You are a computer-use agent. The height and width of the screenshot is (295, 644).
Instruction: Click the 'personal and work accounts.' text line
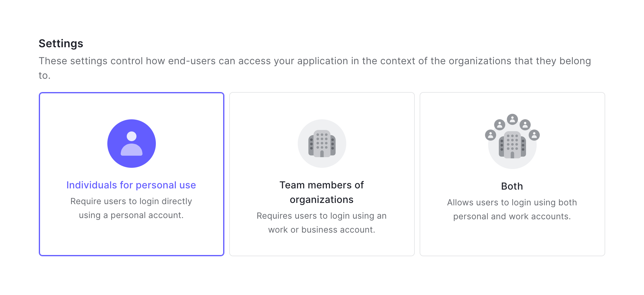click(512, 217)
